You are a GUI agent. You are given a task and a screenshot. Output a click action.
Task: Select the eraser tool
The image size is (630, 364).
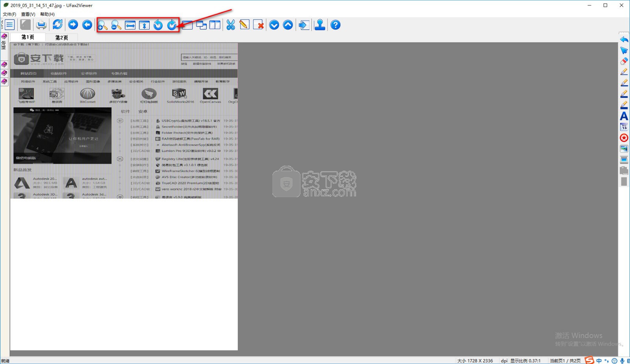[x=624, y=61]
